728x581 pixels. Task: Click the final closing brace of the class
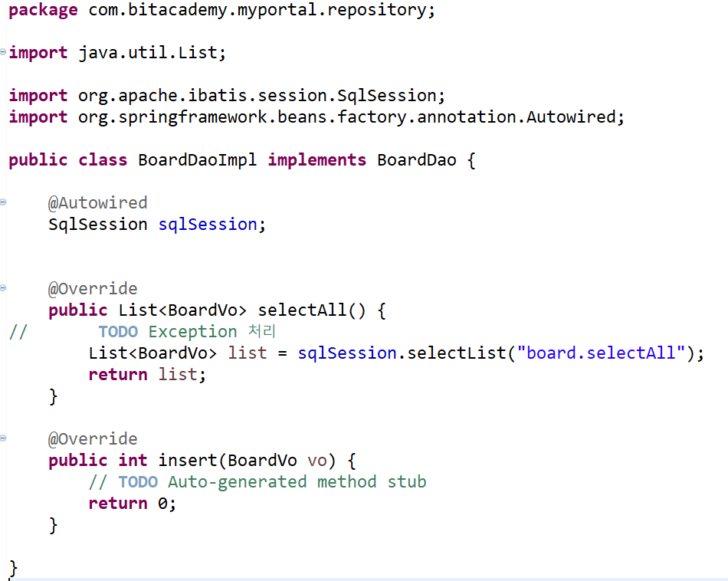[x=13, y=568]
